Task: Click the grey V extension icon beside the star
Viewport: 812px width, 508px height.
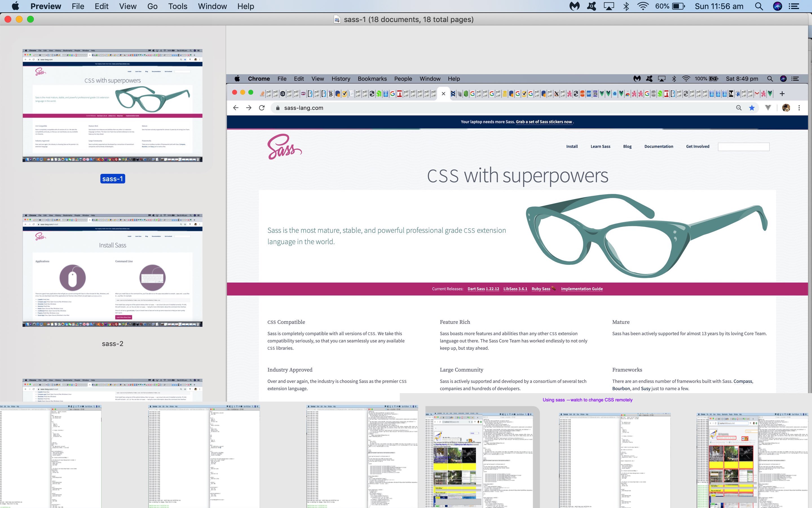Action: pyautogui.click(x=768, y=108)
